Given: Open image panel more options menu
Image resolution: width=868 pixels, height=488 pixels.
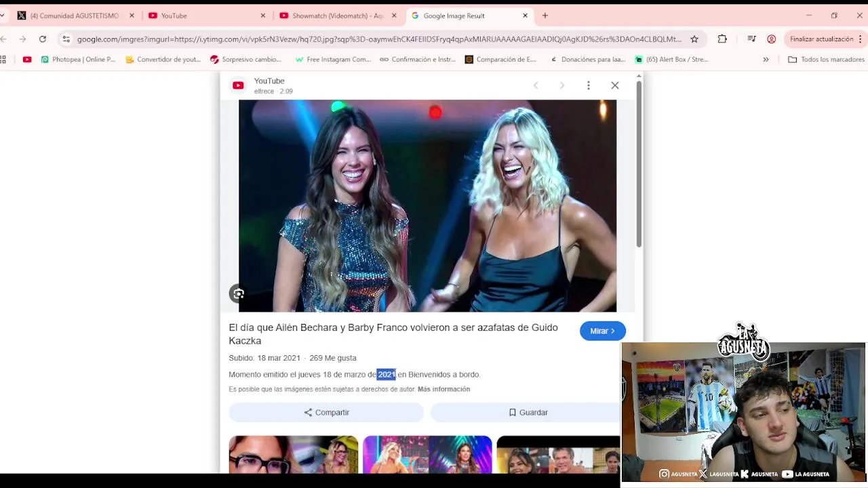Looking at the screenshot, I should 589,85.
